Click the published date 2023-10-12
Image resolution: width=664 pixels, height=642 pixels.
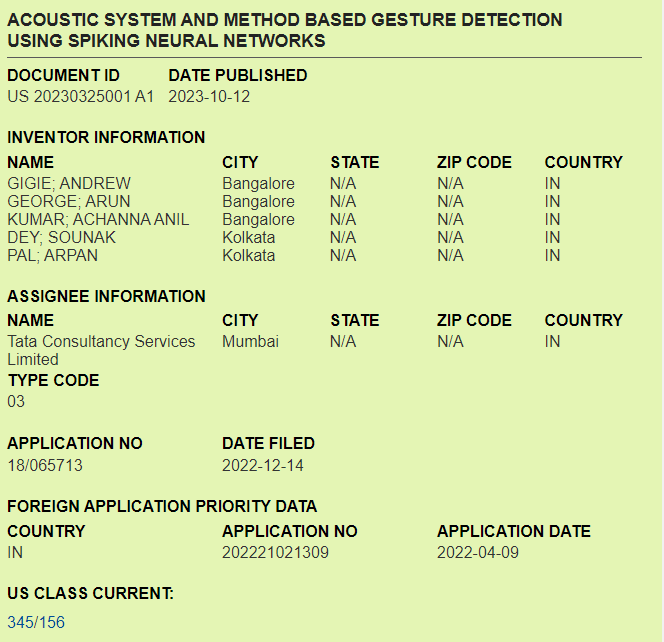pyautogui.click(x=209, y=97)
